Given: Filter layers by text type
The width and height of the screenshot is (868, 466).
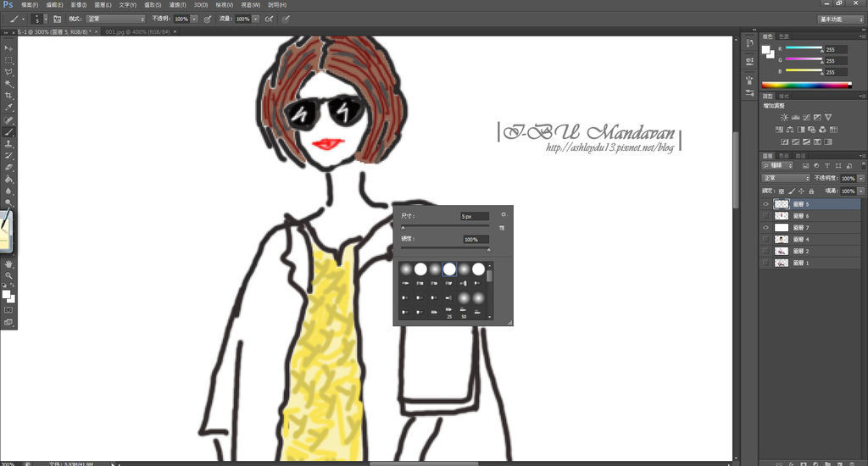Looking at the screenshot, I should [827, 165].
